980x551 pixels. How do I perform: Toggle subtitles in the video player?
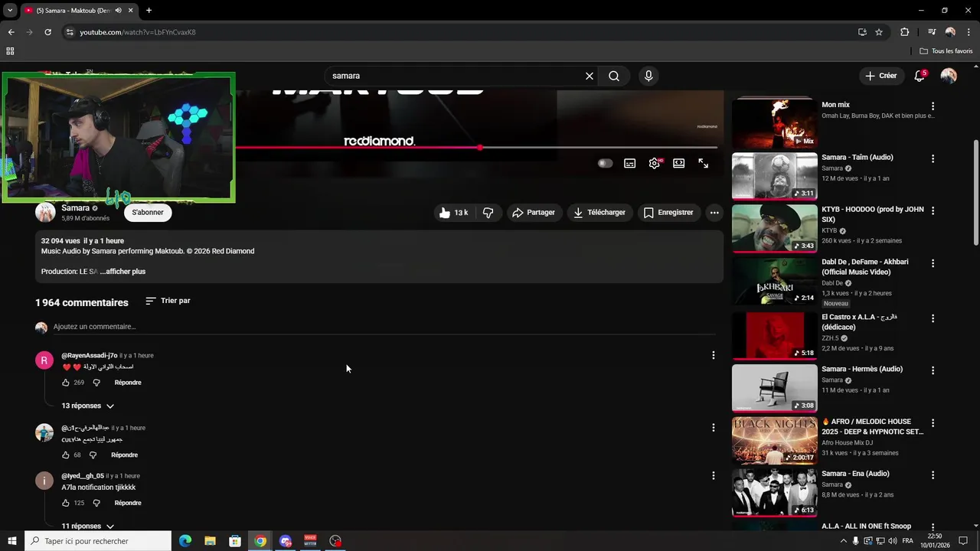[x=629, y=163]
